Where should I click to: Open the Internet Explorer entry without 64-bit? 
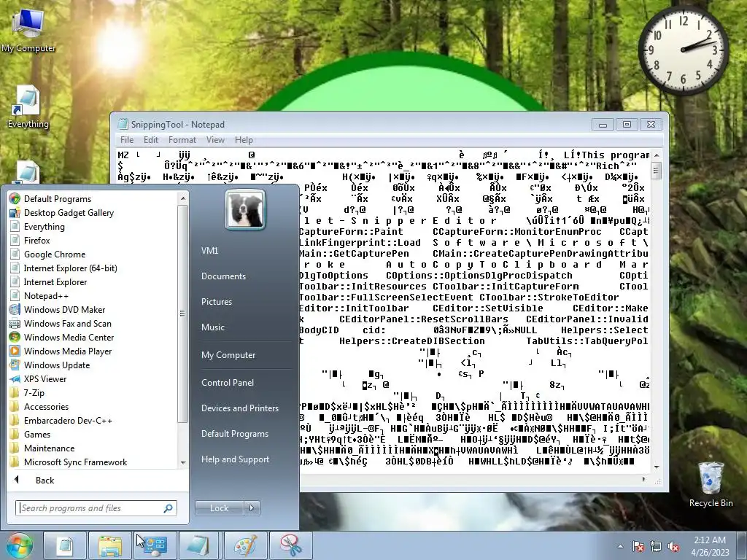pyautogui.click(x=55, y=282)
